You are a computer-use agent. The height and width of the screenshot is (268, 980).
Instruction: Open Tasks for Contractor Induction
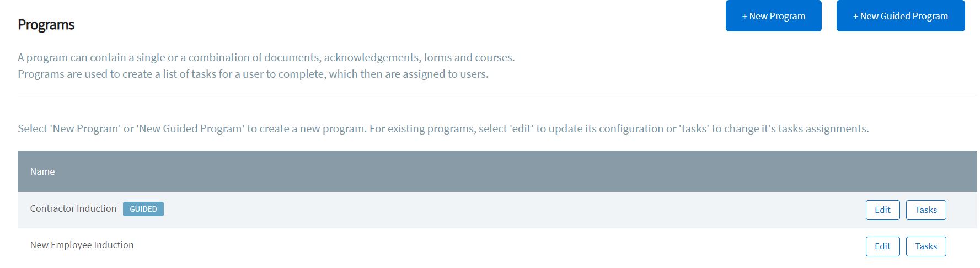pos(925,210)
